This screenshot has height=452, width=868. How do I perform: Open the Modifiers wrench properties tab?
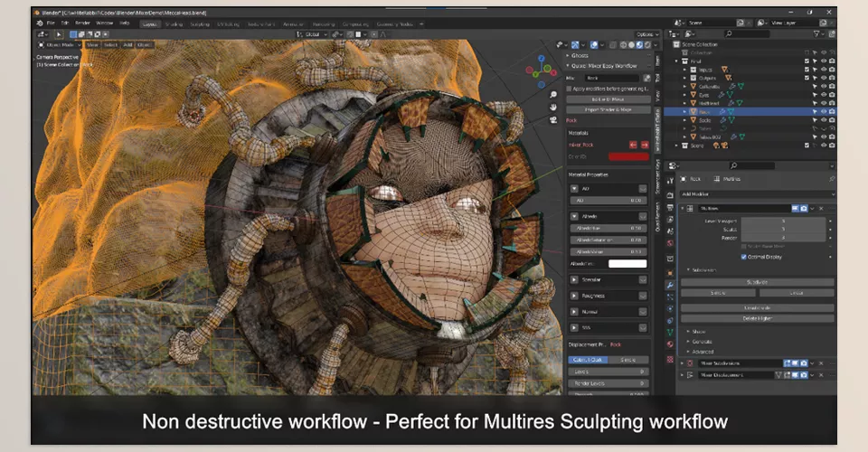click(670, 286)
